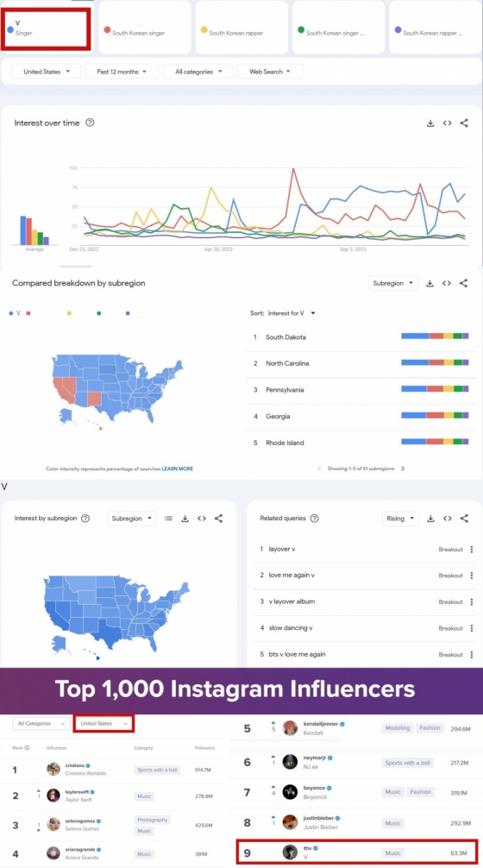483x868 pixels.
Task: Select the red South Korean singer term card
Action: [x=144, y=27]
